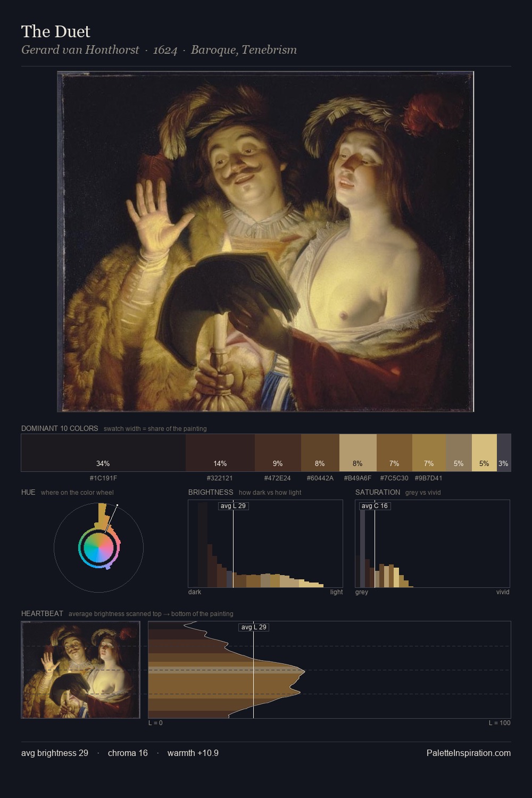This screenshot has width=532, height=798.
Task: Click the hex label "#472E24"
Action: tap(278, 478)
